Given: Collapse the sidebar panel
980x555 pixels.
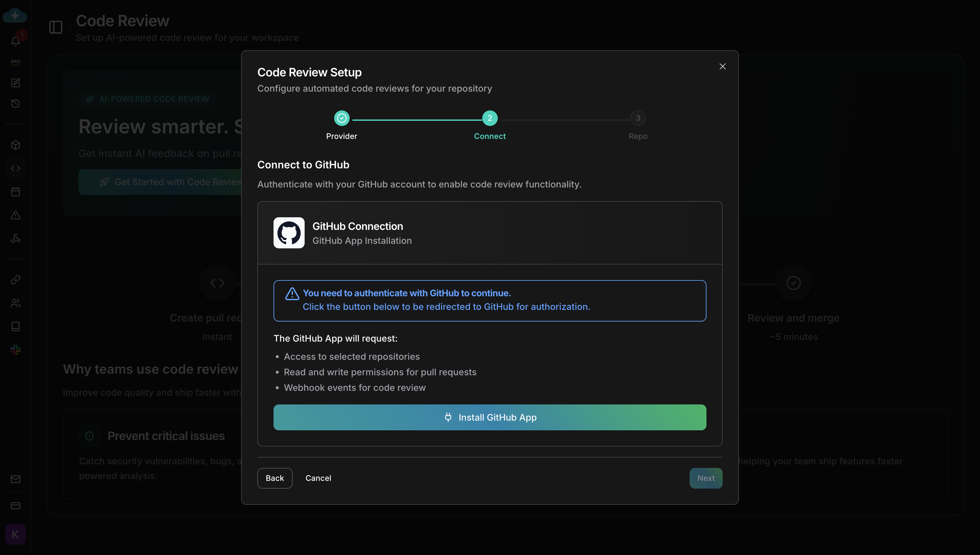Looking at the screenshot, I should click(x=56, y=27).
